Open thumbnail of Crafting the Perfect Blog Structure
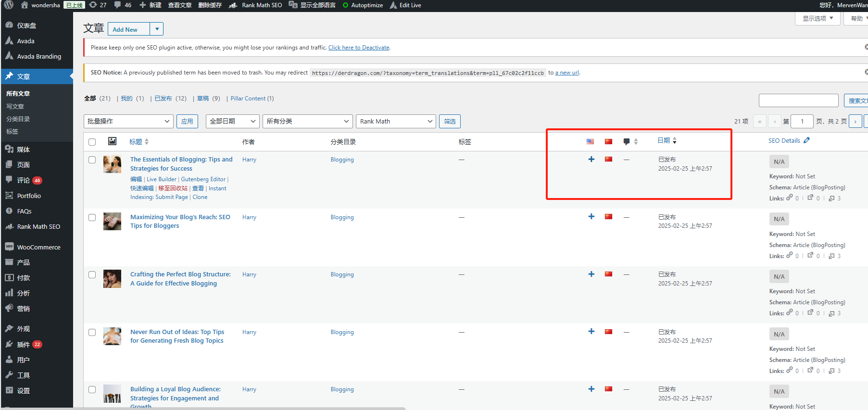This screenshot has height=410, width=868. tap(112, 279)
